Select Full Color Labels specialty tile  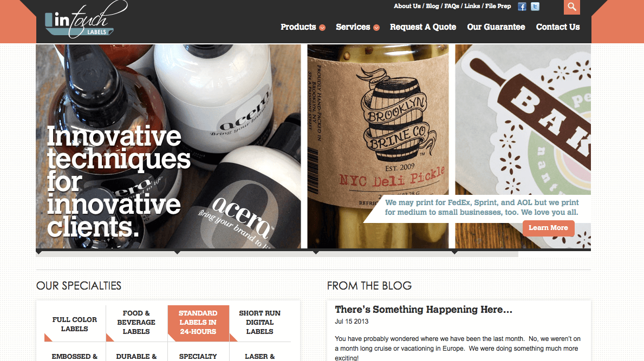[x=75, y=324]
